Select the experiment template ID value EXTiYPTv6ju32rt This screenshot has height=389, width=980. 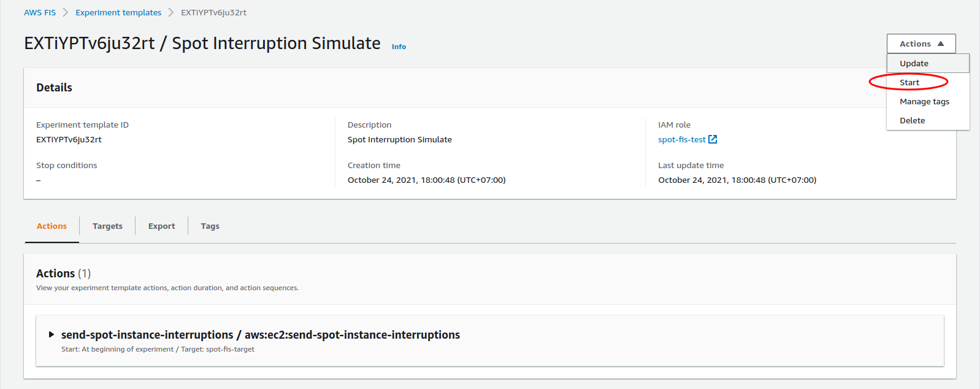69,139
